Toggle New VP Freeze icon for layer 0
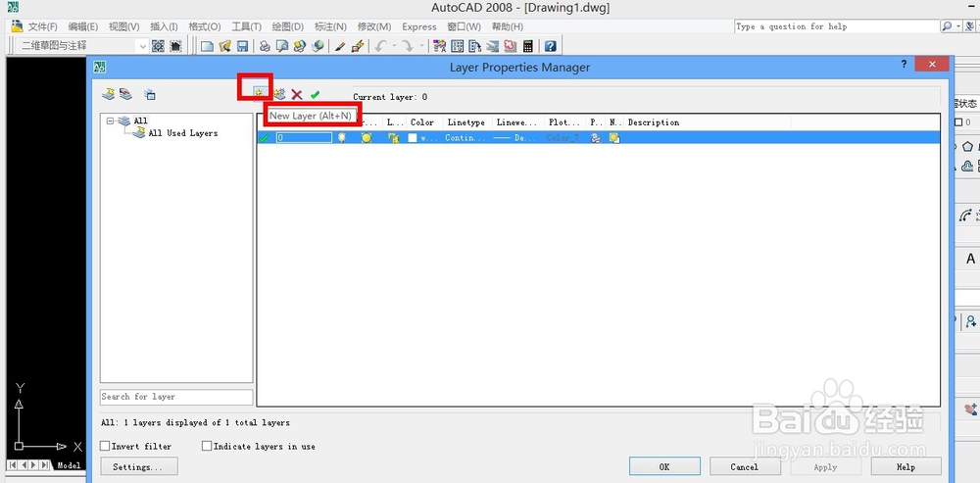 (615, 138)
